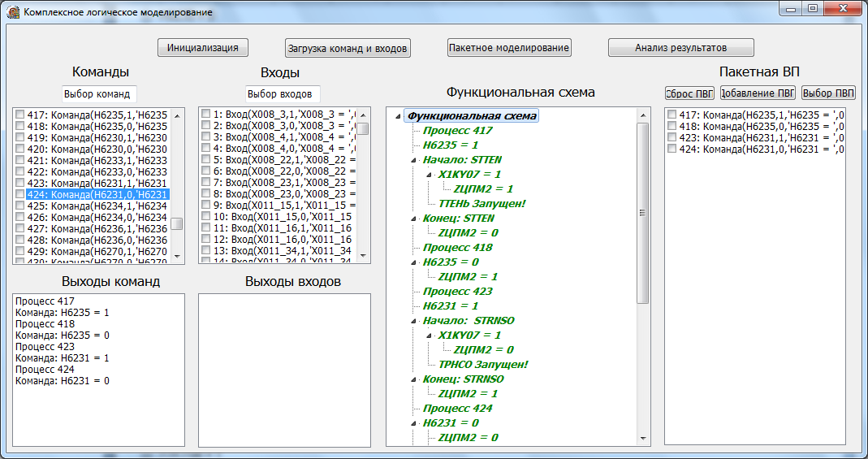Click the Выбор ПВП button

point(829,93)
